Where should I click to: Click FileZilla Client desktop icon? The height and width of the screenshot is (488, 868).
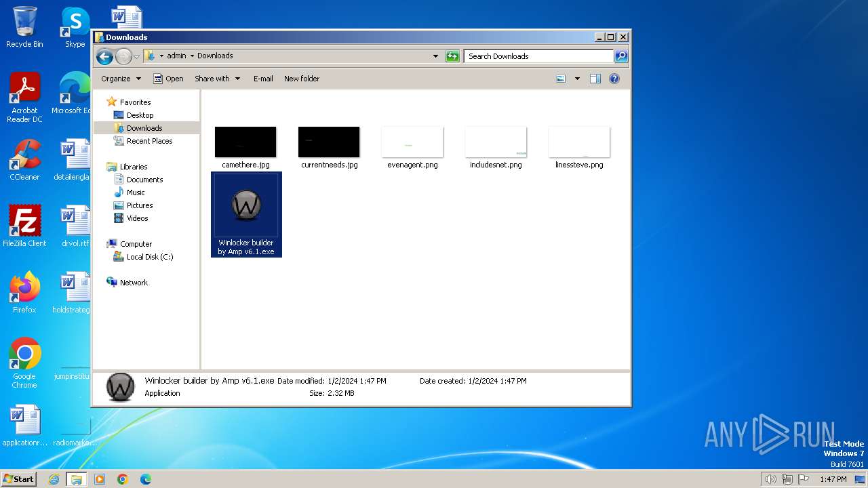tap(24, 226)
